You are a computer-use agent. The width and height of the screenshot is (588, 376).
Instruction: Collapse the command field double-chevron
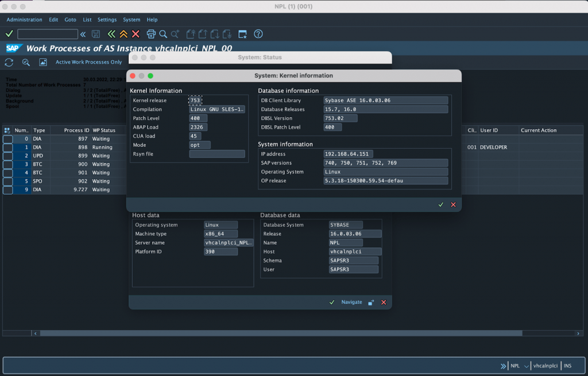click(x=83, y=34)
